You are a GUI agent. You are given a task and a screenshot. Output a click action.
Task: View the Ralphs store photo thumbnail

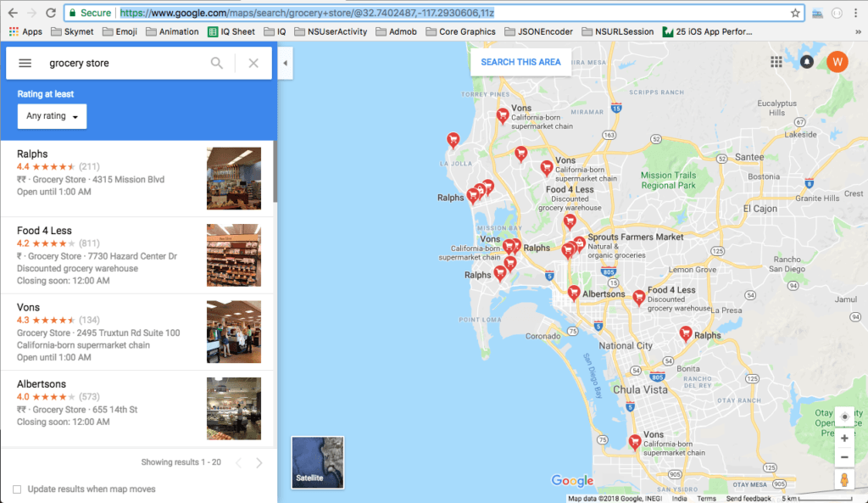pos(234,178)
